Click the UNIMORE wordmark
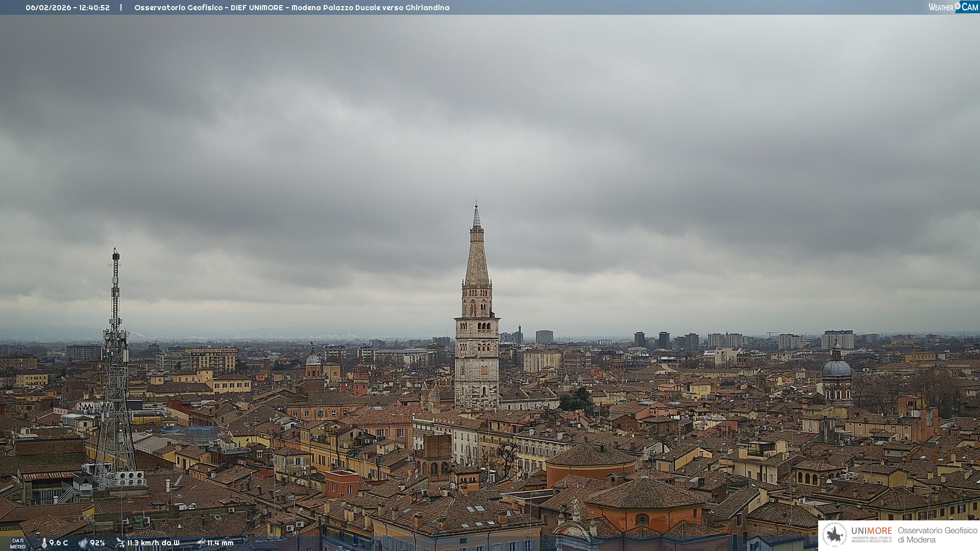980x551 pixels. tap(871, 531)
